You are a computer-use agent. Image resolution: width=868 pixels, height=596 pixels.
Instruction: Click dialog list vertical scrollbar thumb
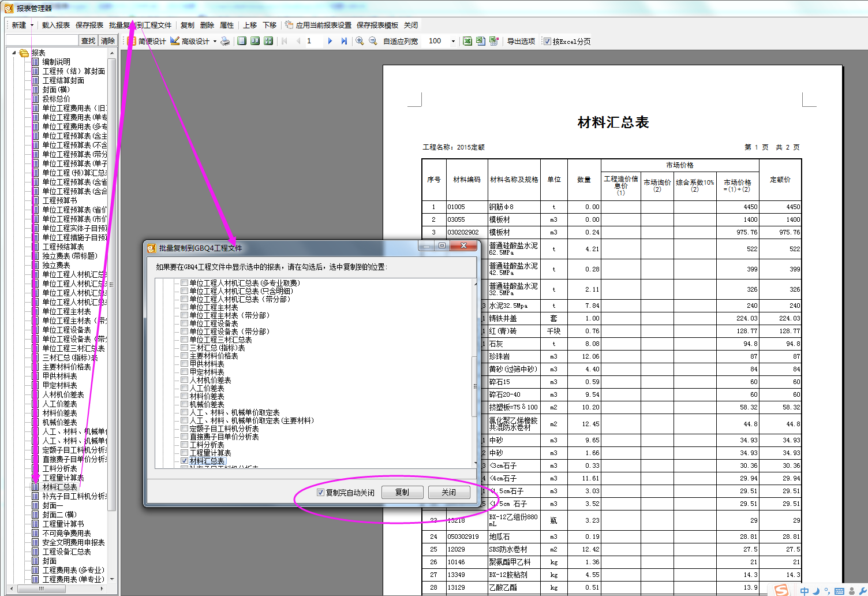tap(476, 386)
